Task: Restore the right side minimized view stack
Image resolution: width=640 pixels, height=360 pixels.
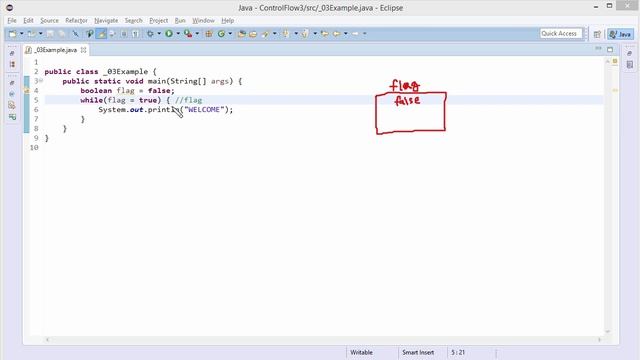Action: [x=629, y=53]
